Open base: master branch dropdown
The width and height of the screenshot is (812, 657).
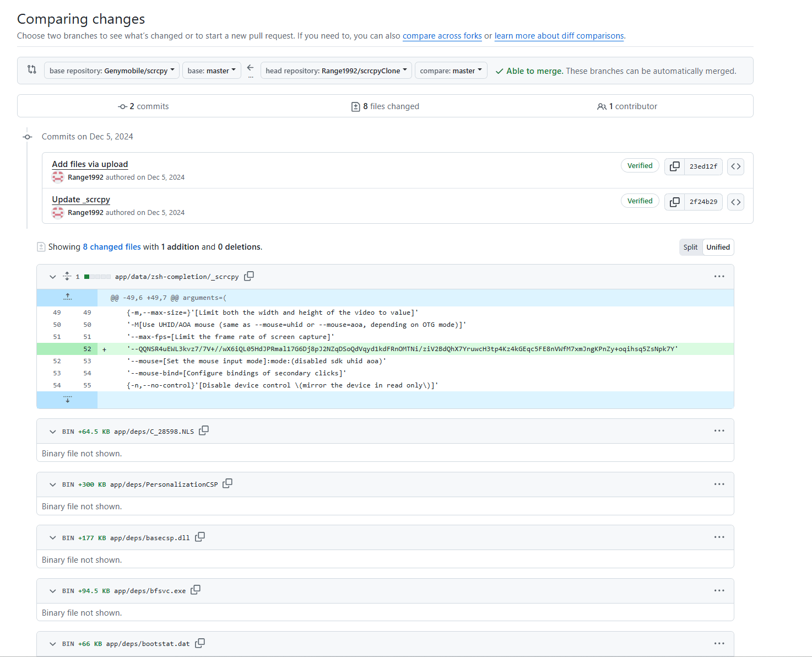(212, 71)
